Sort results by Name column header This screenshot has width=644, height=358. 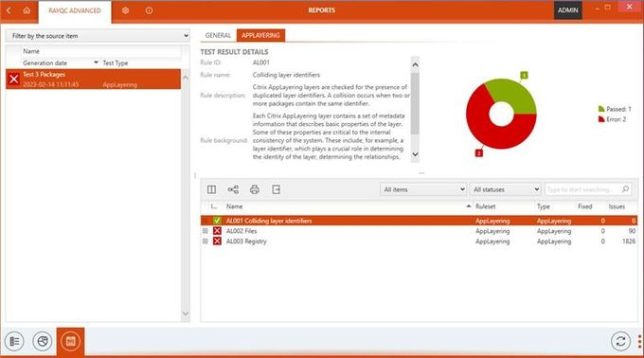pos(235,206)
